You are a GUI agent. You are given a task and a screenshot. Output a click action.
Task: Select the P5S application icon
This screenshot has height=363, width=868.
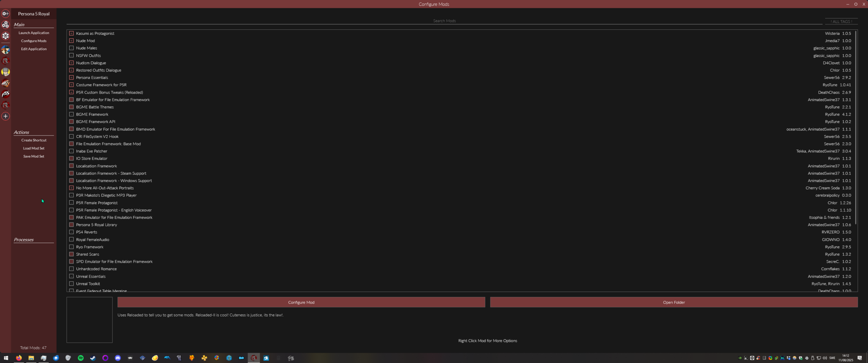click(x=5, y=94)
